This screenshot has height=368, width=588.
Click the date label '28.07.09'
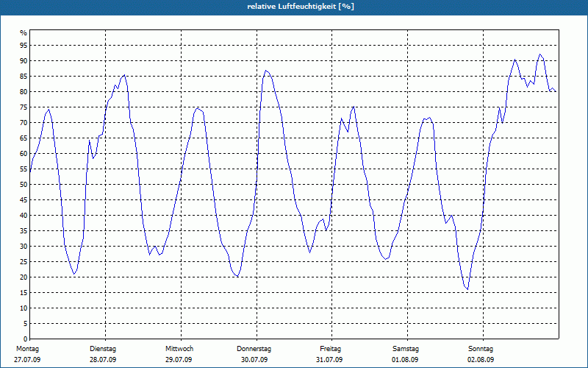(103, 360)
